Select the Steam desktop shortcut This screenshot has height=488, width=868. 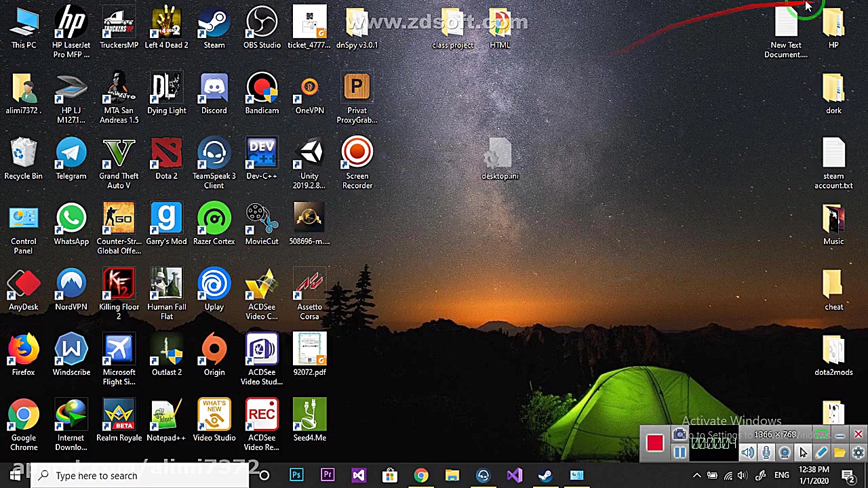point(214,28)
